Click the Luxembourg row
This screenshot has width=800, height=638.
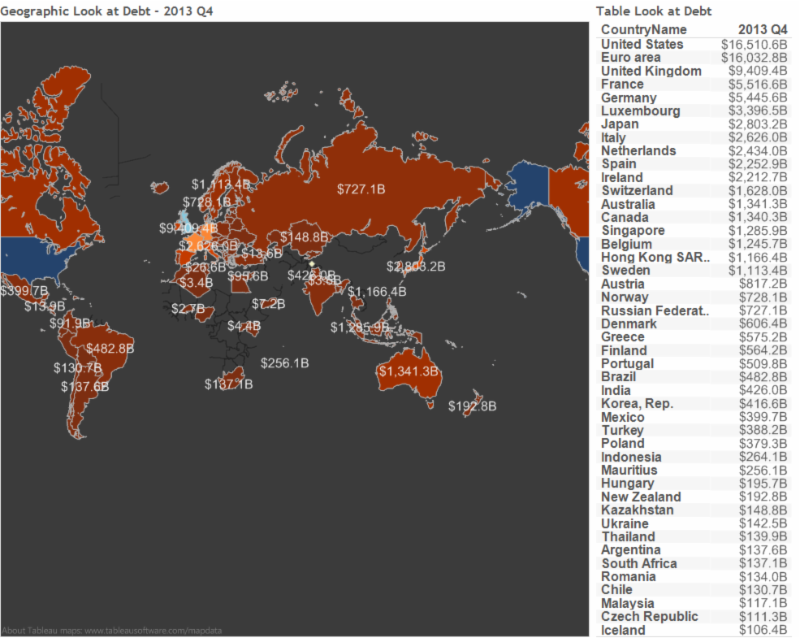(x=694, y=111)
